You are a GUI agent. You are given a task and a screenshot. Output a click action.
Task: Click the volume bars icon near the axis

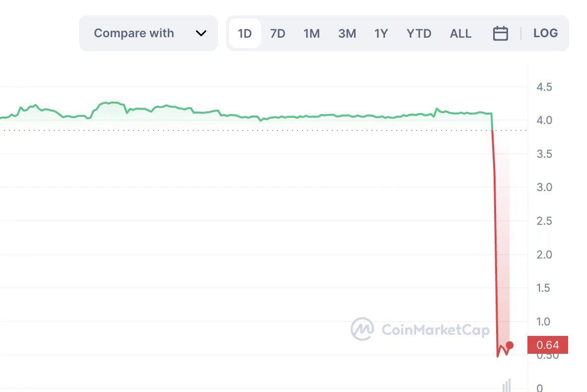tap(507, 385)
